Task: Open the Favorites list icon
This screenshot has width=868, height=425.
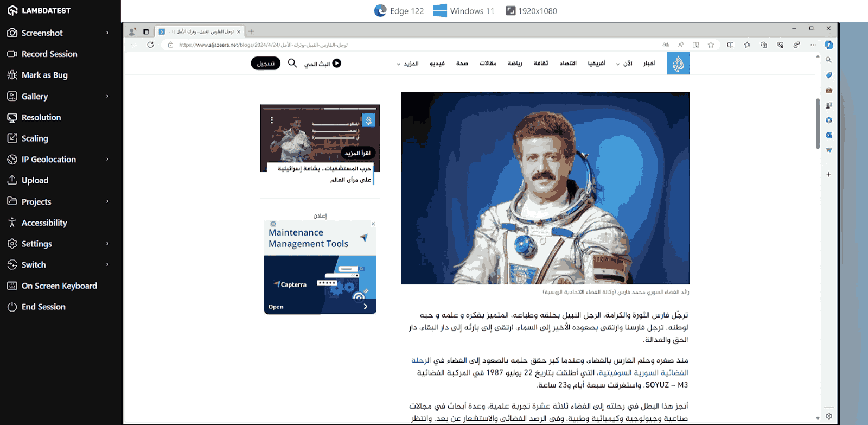Action: [747, 45]
